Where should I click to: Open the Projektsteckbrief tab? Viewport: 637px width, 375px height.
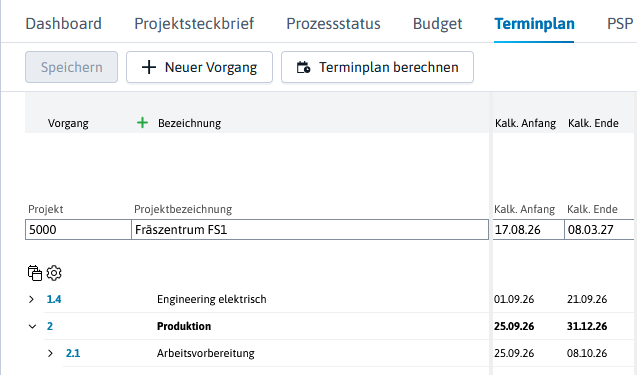click(x=194, y=24)
